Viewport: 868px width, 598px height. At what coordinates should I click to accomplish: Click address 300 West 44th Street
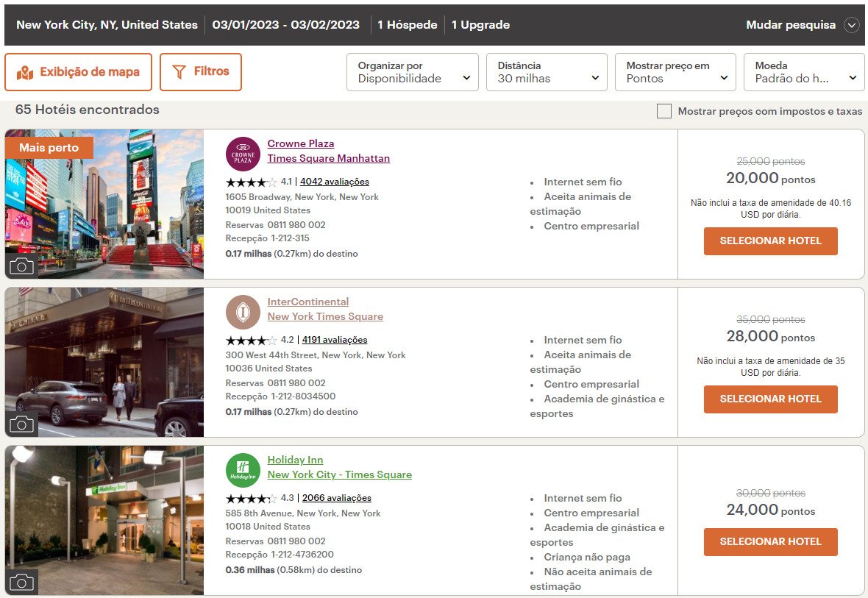point(316,362)
